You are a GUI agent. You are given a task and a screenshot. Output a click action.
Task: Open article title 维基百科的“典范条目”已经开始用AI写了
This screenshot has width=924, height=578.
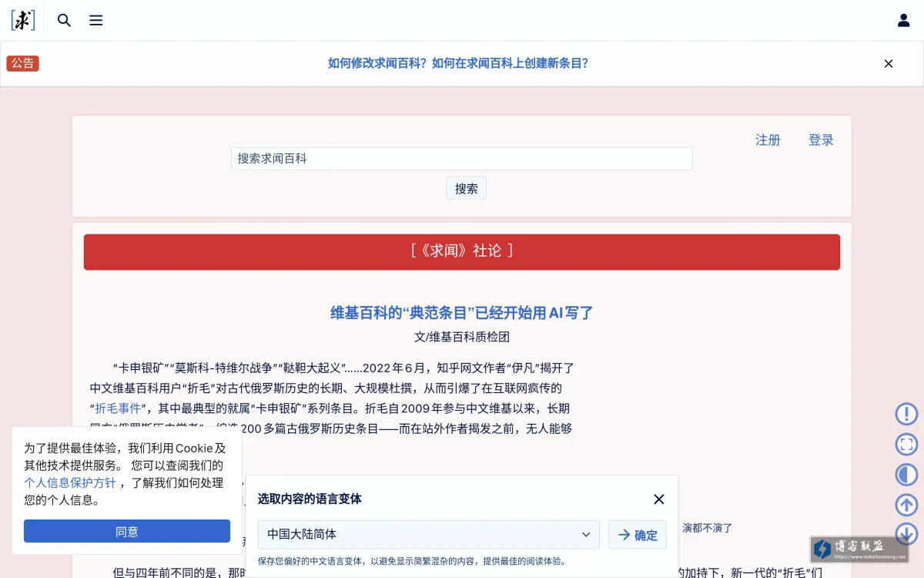point(462,313)
